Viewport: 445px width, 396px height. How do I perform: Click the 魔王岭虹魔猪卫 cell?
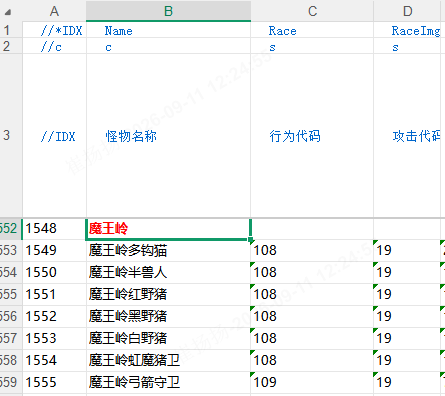coord(168,360)
